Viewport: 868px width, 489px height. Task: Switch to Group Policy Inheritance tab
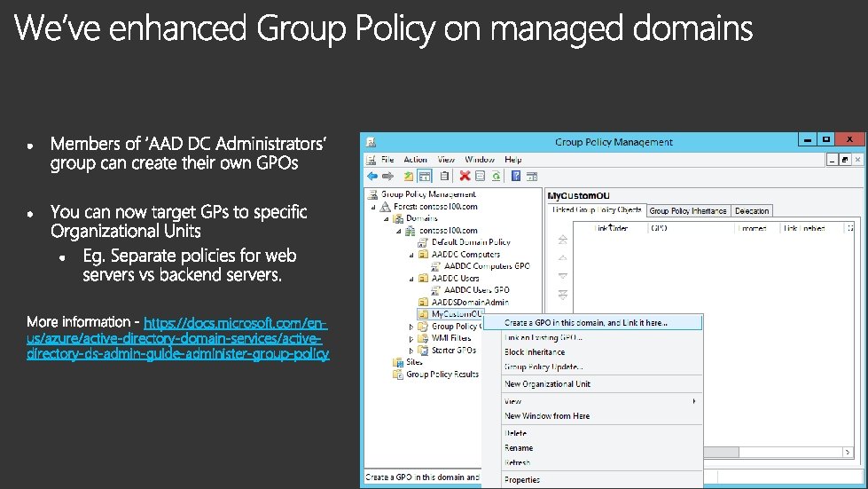coord(688,211)
